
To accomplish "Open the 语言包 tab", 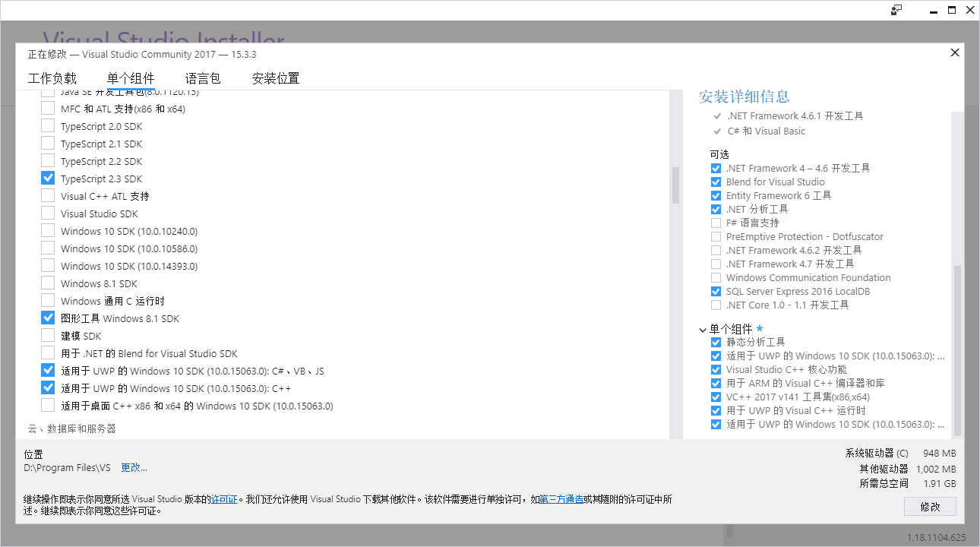I will coord(203,77).
